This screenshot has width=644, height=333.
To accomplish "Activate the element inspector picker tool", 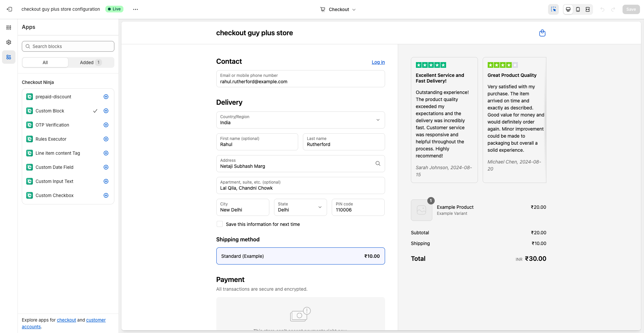I will 553,9.
